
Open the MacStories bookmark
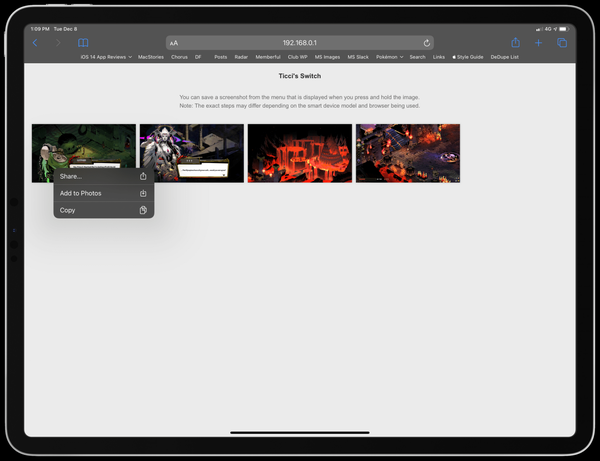pyautogui.click(x=151, y=57)
